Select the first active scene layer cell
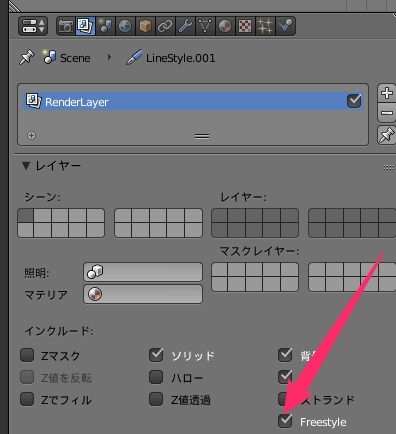This screenshot has height=434, width=396. pos(26,216)
